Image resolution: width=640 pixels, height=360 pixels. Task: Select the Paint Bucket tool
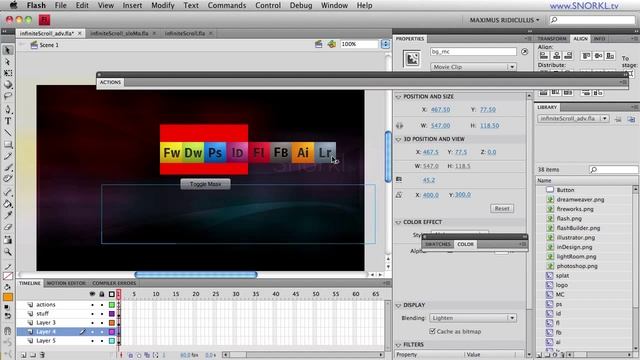pos(7,204)
